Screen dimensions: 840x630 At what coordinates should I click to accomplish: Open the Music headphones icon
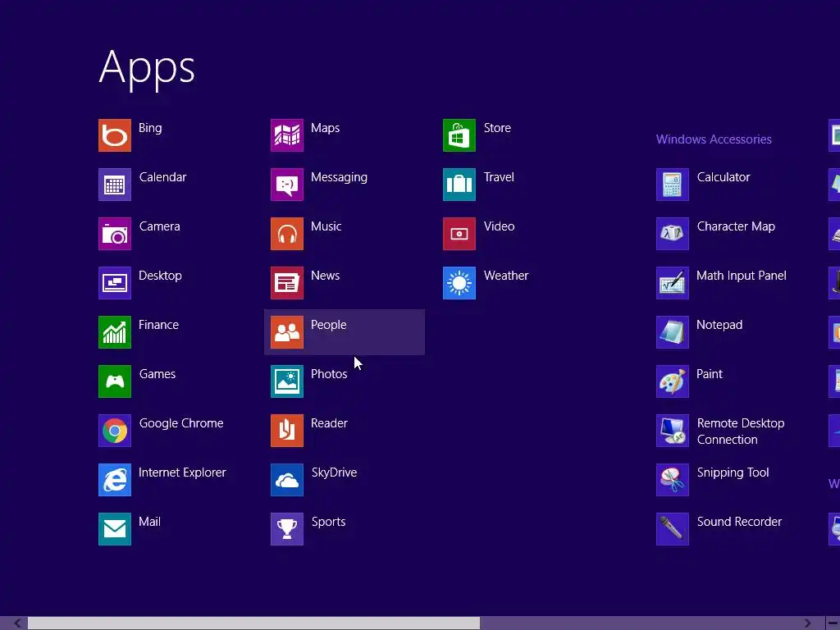coord(287,234)
